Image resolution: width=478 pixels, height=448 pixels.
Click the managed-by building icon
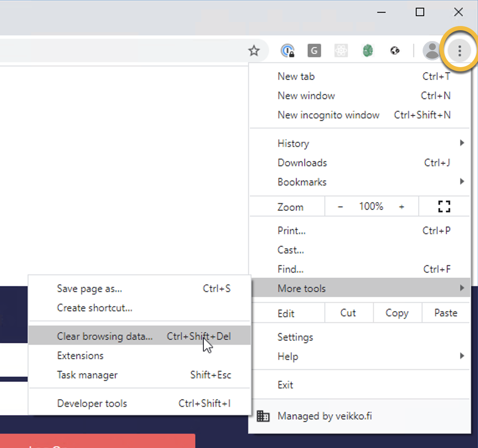pyautogui.click(x=263, y=416)
